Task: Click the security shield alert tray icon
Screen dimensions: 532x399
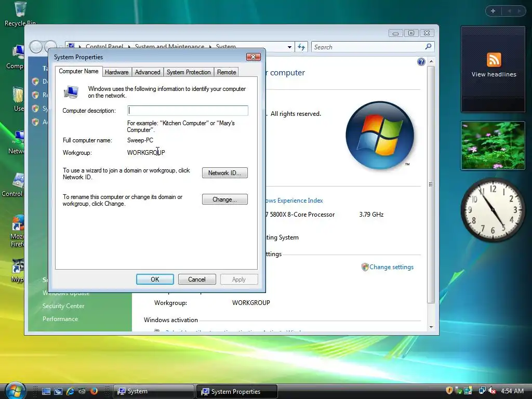Action: (449, 391)
